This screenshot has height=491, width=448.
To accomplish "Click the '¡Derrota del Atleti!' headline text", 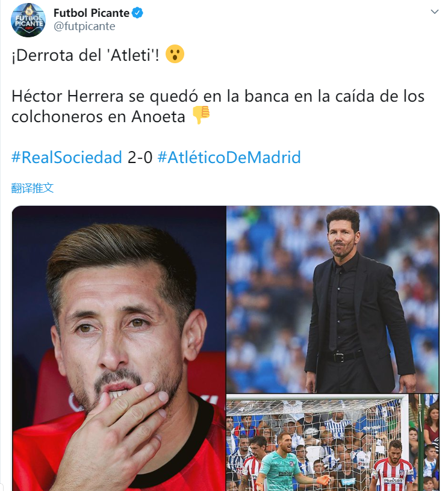I will (86, 55).
